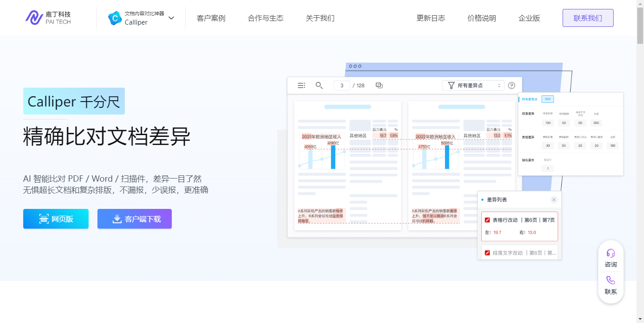
Task: Click the page scrollbar thumb
Action: pyautogui.click(x=640, y=25)
